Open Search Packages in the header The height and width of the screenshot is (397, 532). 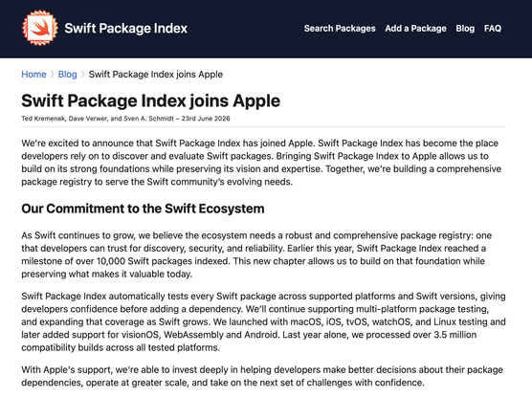340,29
